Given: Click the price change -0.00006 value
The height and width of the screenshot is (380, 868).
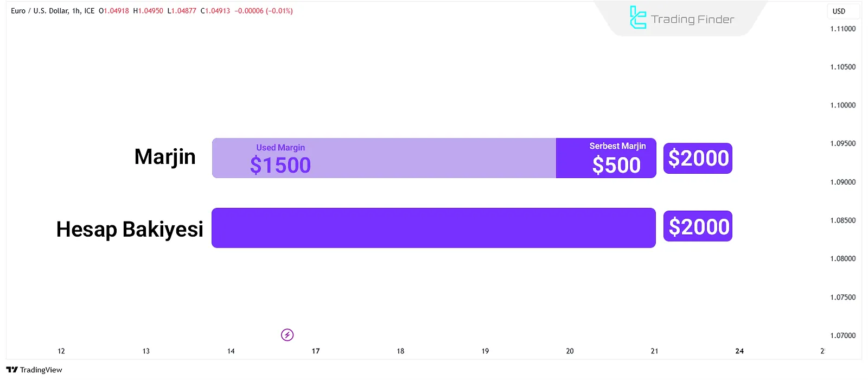Looking at the screenshot, I should click(249, 11).
